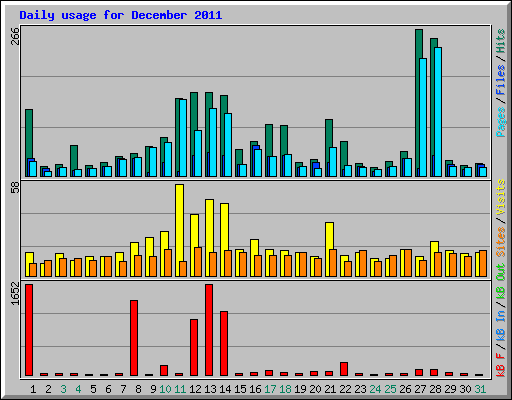Viewport: 512px width, 400px height.
Task: Select the '1652' kB axis value
Action: [x=15, y=293]
